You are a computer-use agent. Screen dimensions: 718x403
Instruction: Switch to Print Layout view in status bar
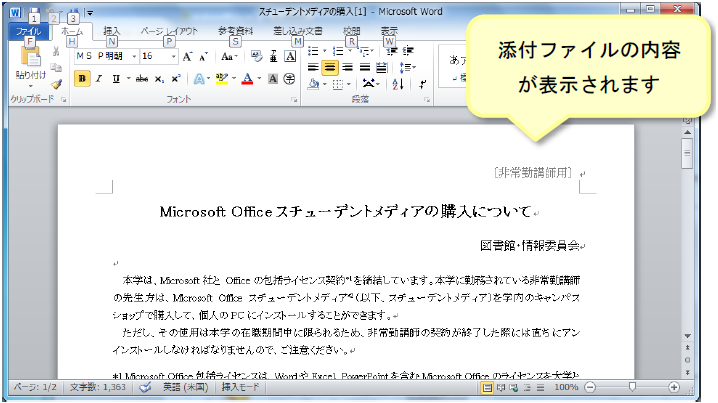[x=488, y=388]
